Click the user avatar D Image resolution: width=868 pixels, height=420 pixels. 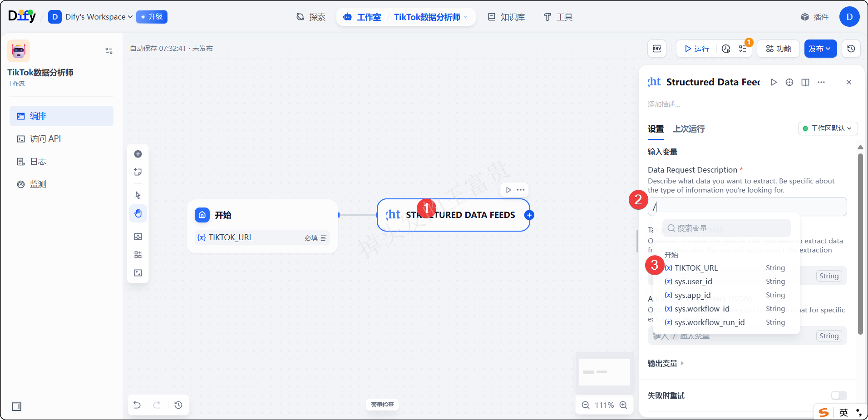849,17
